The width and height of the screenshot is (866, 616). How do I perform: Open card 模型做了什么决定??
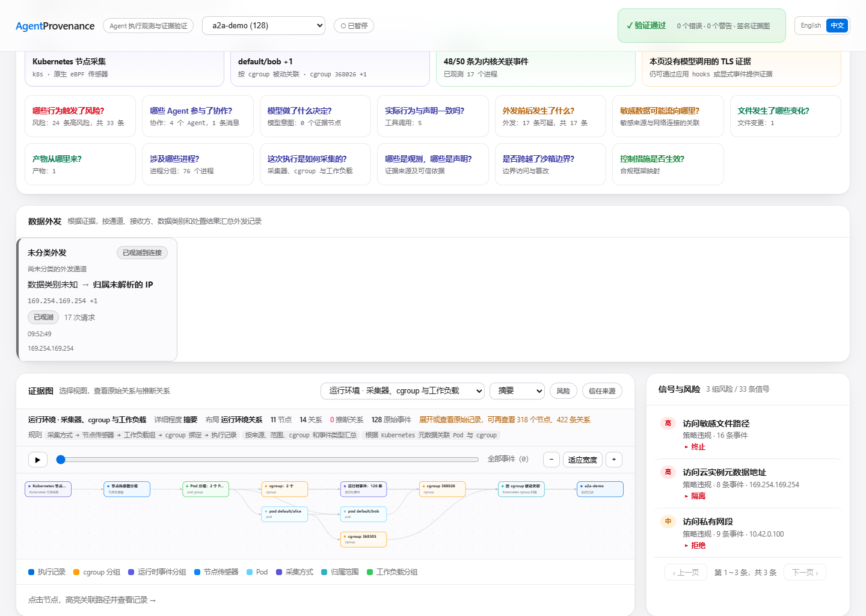[315, 116]
